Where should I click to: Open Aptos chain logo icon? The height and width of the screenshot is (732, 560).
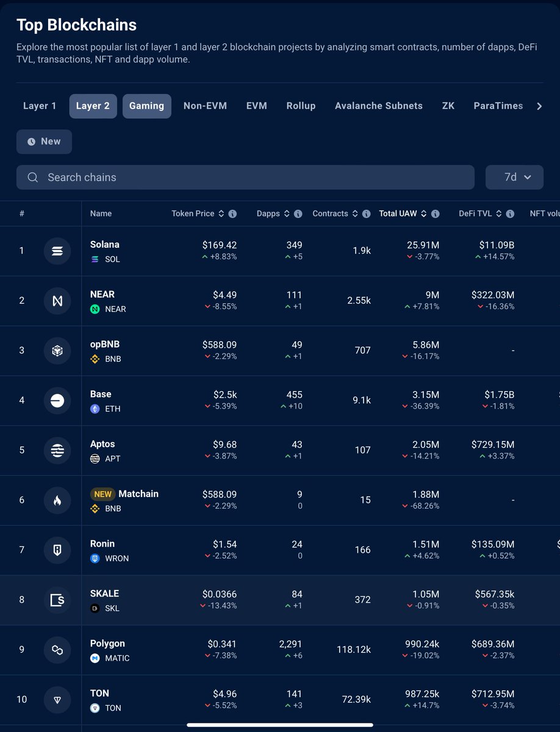coord(57,451)
